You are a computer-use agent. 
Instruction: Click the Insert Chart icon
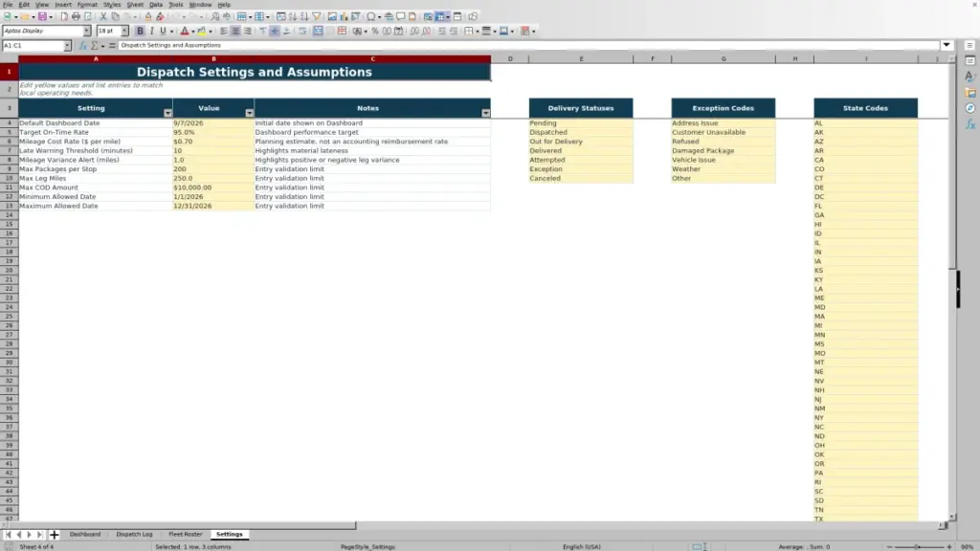344,16
